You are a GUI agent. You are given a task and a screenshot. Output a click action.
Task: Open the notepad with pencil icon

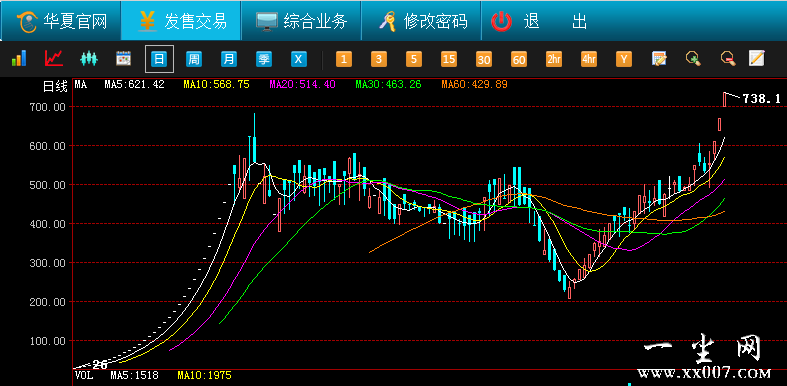click(756, 58)
